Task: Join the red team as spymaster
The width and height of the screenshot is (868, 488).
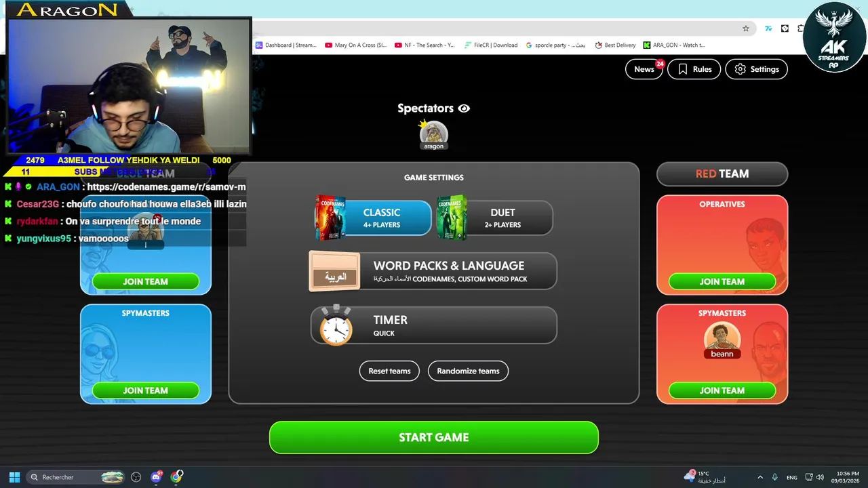Action: pyautogui.click(x=722, y=390)
